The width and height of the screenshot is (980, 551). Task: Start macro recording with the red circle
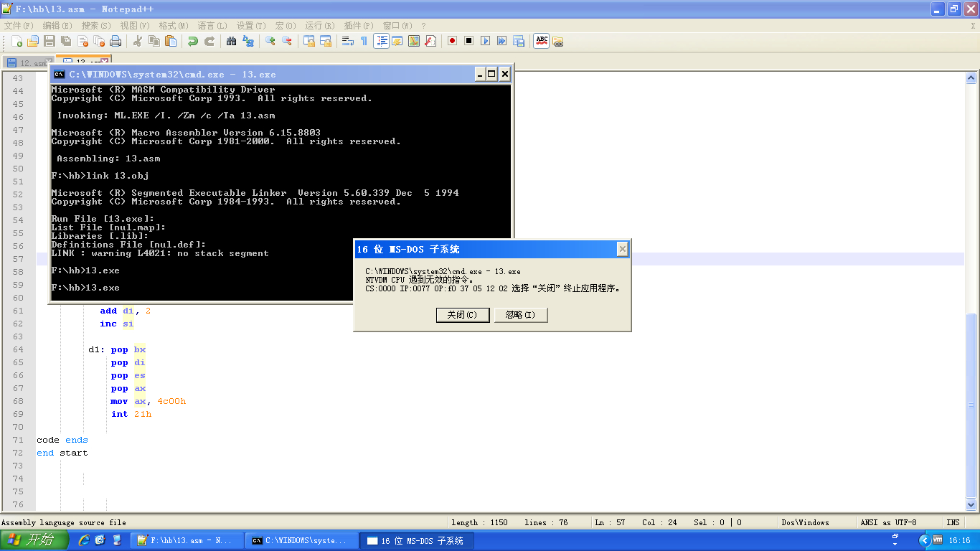pyautogui.click(x=452, y=41)
